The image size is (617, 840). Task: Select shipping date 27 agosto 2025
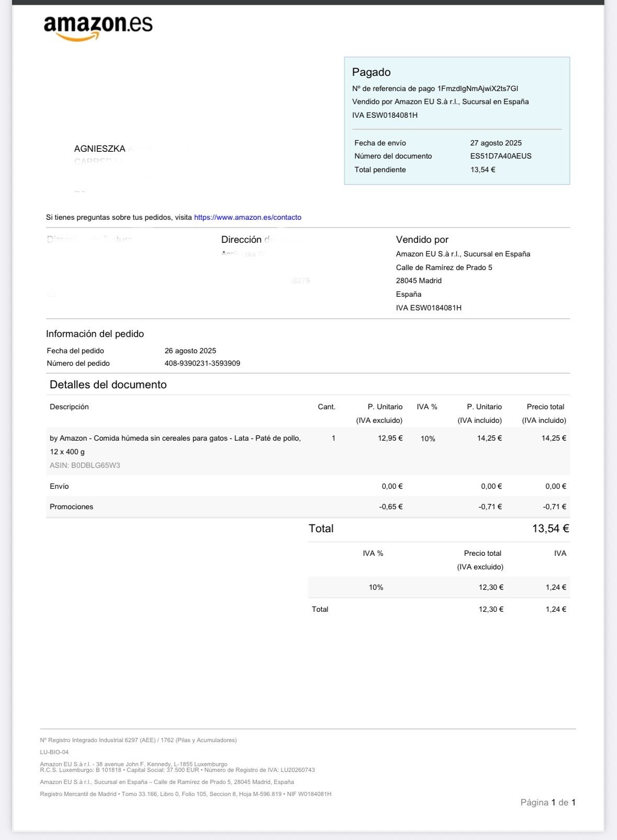click(x=496, y=143)
